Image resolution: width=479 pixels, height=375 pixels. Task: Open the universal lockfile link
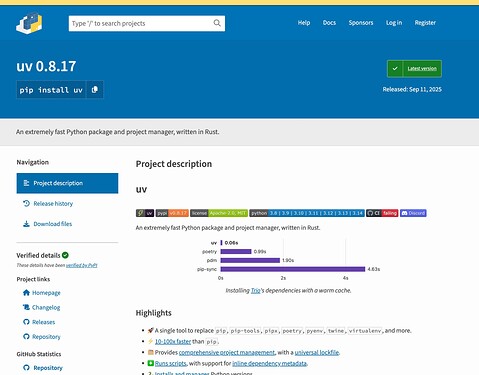tap(317, 352)
